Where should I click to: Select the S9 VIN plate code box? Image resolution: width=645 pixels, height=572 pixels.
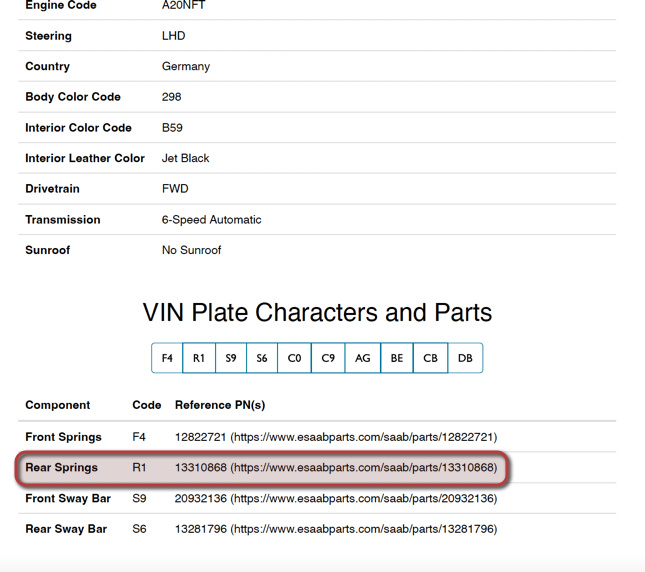(x=231, y=358)
